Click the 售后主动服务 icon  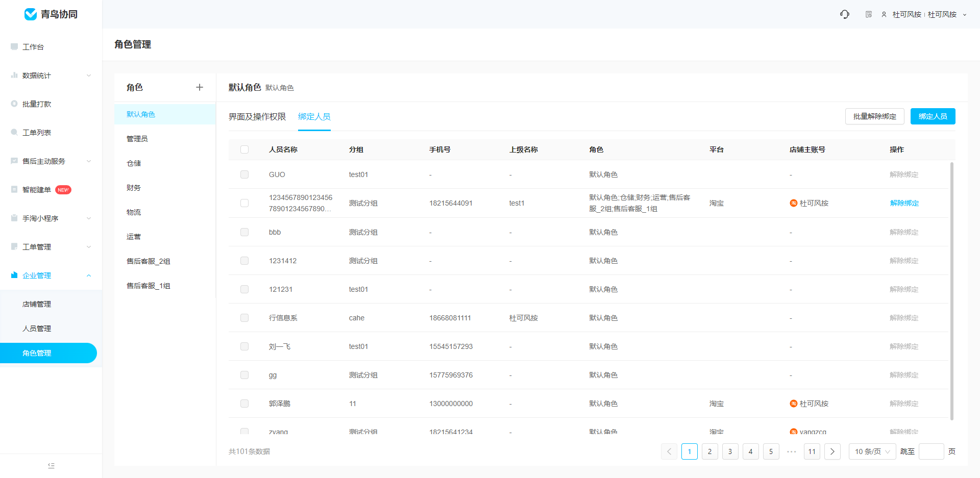[x=14, y=161]
